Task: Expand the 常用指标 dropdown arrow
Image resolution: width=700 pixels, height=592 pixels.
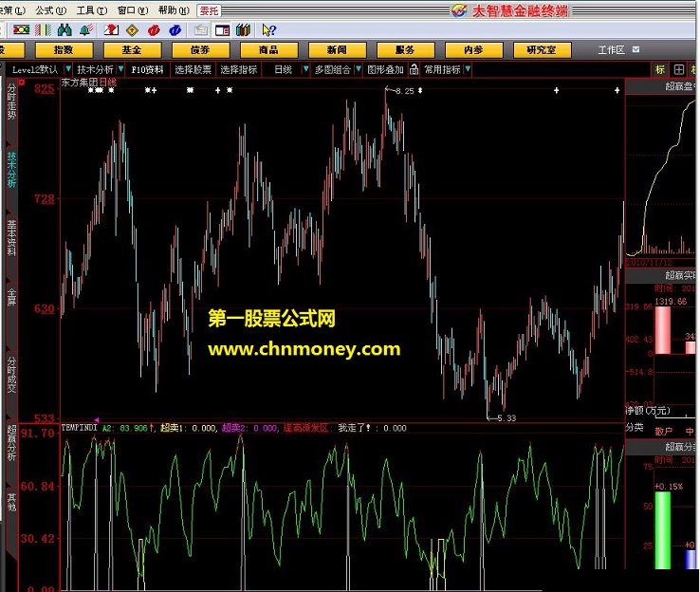Action: pyautogui.click(x=468, y=69)
